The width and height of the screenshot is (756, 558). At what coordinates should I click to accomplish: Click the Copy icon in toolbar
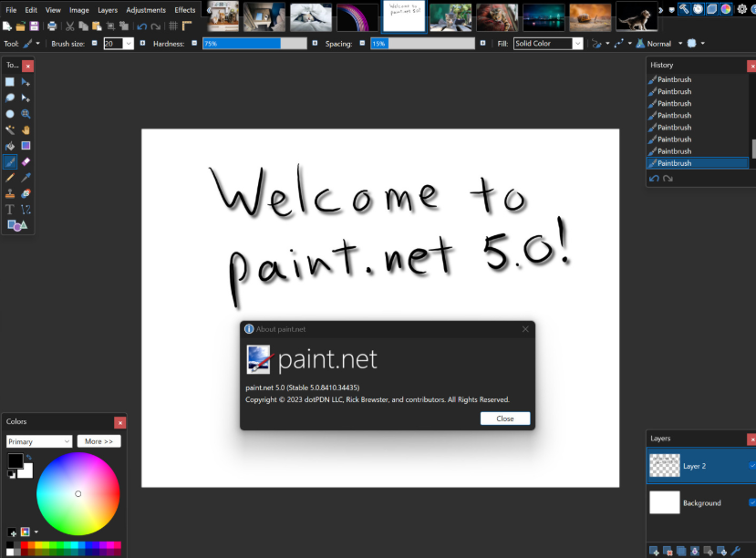[83, 26]
